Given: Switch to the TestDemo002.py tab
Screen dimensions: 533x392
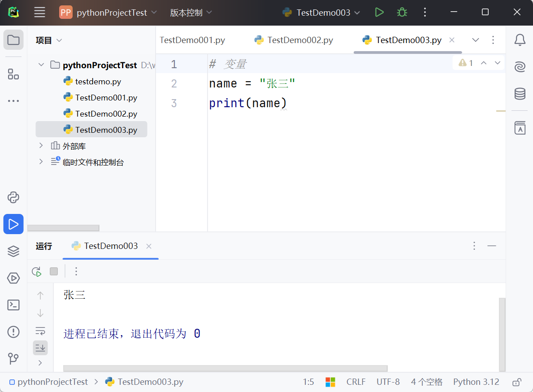Looking at the screenshot, I should [294, 40].
